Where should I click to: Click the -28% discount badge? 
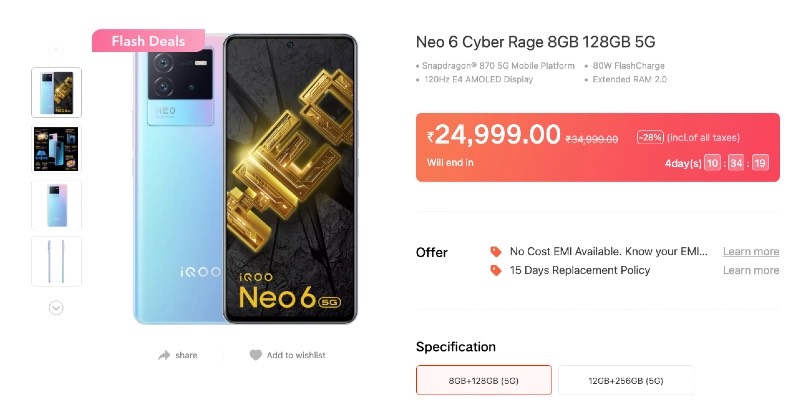pyautogui.click(x=651, y=138)
